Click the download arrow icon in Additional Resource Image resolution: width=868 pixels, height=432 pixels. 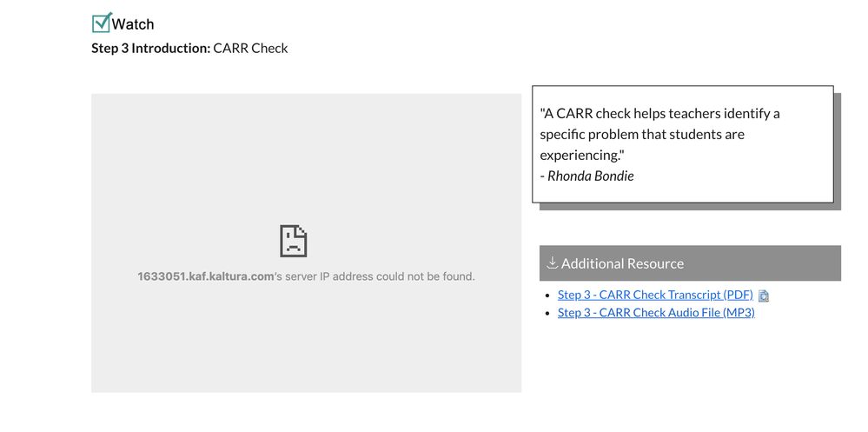pos(552,263)
